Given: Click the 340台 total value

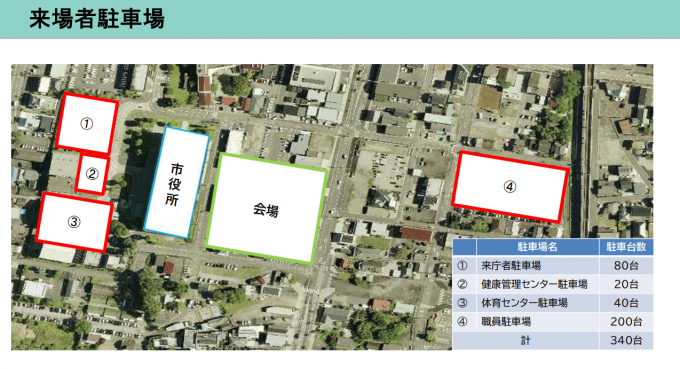Looking at the screenshot, I should tap(626, 340).
